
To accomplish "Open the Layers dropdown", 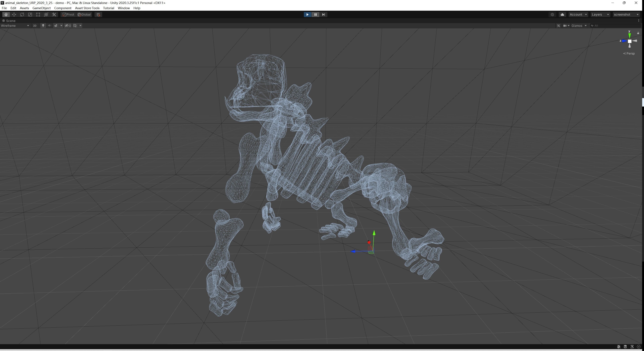I will point(600,15).
